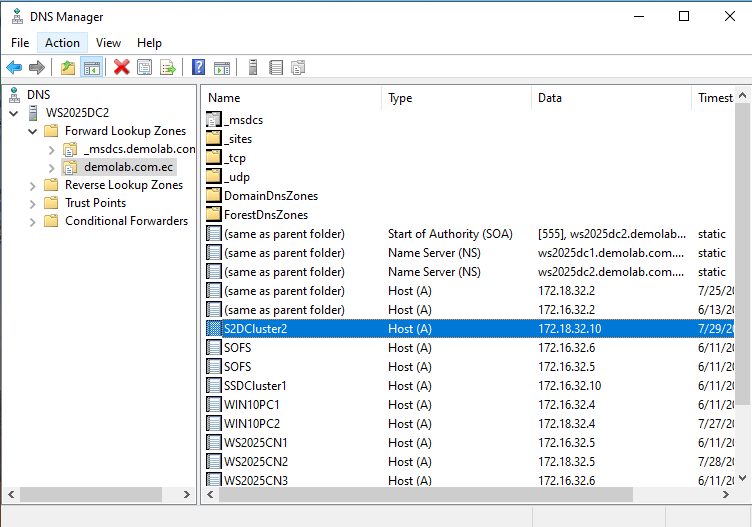Click the Export List toolbar icon
Screen dimensions: 752x527
168,67
